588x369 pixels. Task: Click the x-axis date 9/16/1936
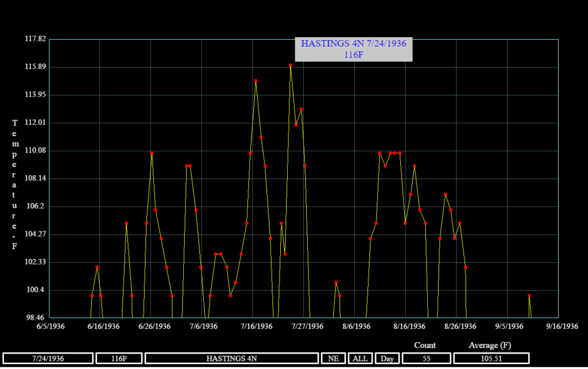click(562, 327)
